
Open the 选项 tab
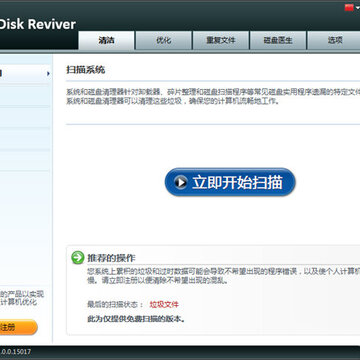point(334,41)
